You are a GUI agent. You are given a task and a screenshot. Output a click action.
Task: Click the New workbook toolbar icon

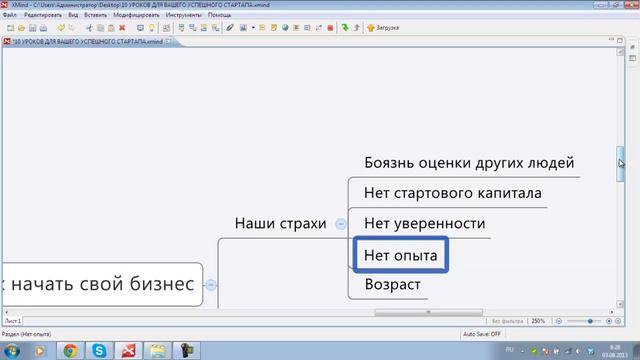pos(11,28)
